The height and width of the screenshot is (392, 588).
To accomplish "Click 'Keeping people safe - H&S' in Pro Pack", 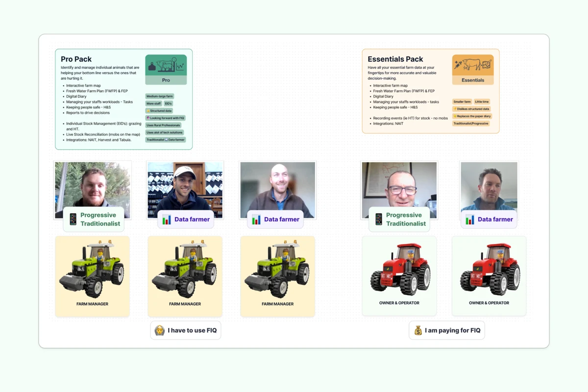I will tap(89, 107).
